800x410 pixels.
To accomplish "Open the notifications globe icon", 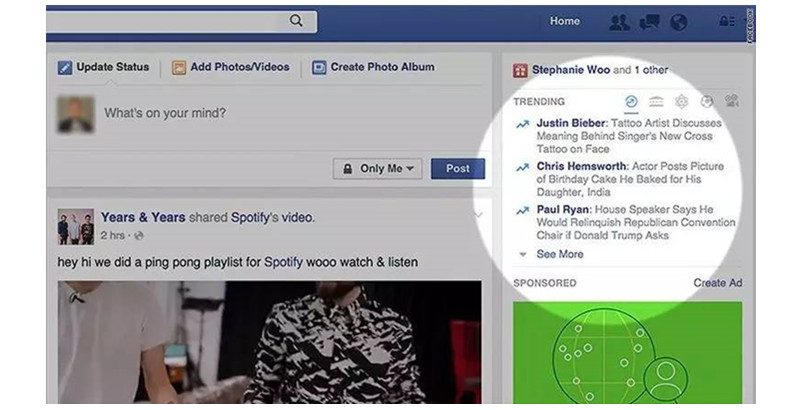I will click(x=679, y=22).
